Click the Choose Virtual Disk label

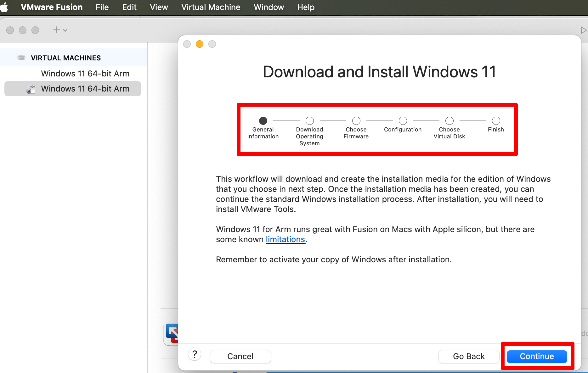pyautogui.click(x=449, y=133)
